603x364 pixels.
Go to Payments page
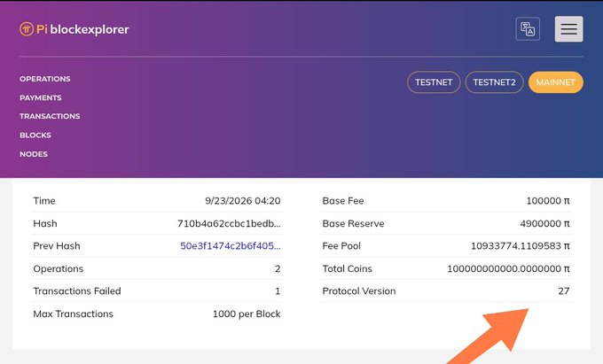[x=41, y=97]
